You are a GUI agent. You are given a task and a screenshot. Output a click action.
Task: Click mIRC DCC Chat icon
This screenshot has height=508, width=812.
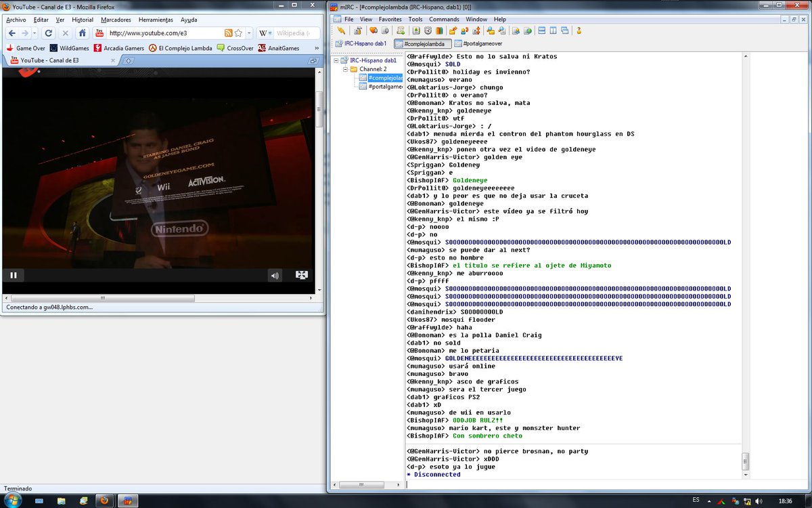465,30
